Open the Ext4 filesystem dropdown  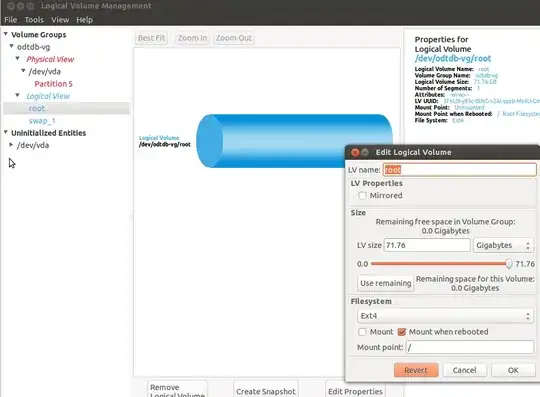[445, 316]
